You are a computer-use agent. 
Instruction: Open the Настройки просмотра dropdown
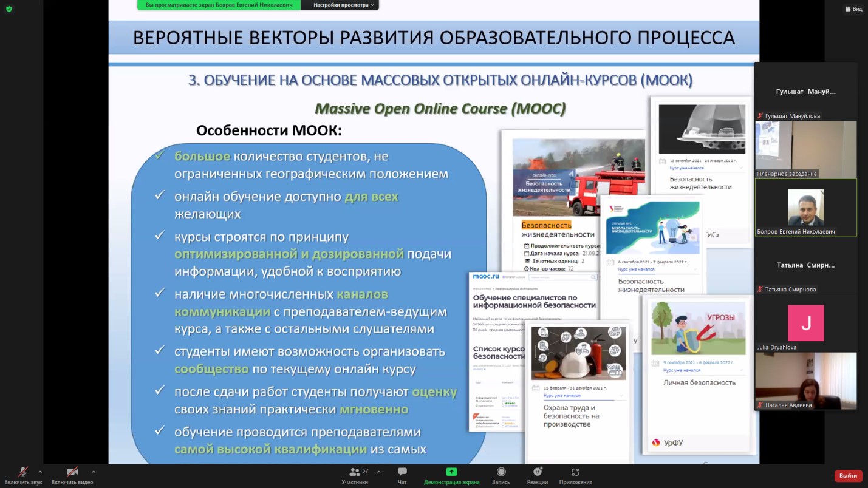click(343, 5)
